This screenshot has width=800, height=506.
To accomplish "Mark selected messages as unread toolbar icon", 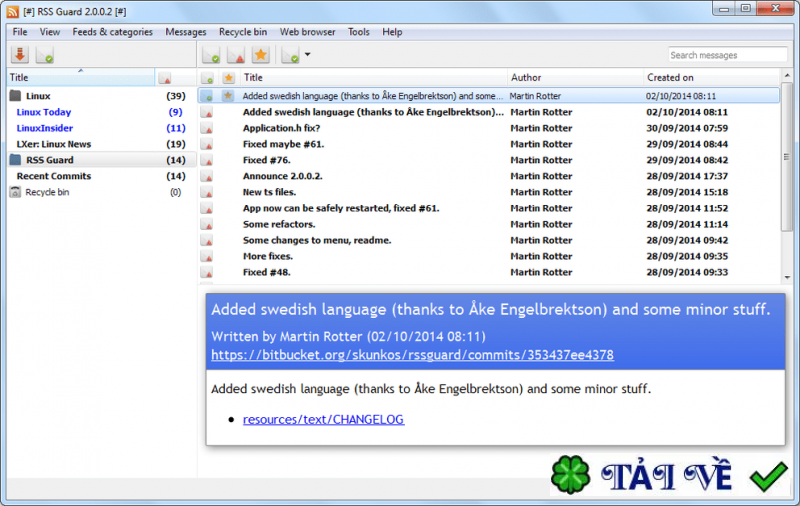I will (x=236, y=55).
